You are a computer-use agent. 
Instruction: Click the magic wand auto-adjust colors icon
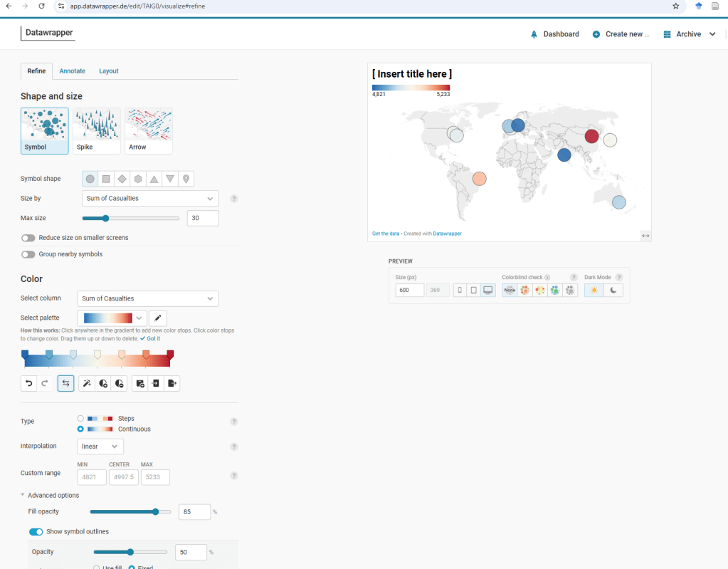[87, 384]
